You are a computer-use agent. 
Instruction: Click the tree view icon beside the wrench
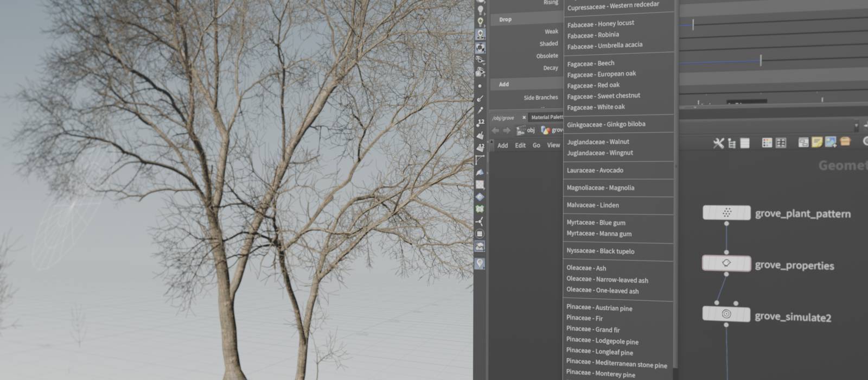(732, 143)
